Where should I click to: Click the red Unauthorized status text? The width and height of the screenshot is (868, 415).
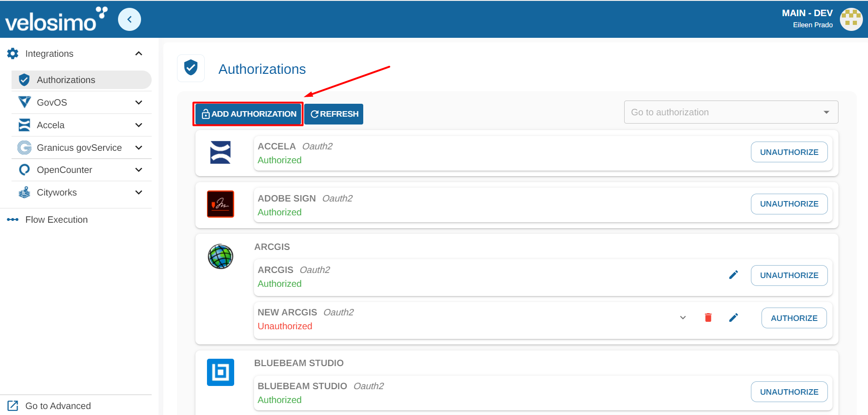click(x=285, y=326)
